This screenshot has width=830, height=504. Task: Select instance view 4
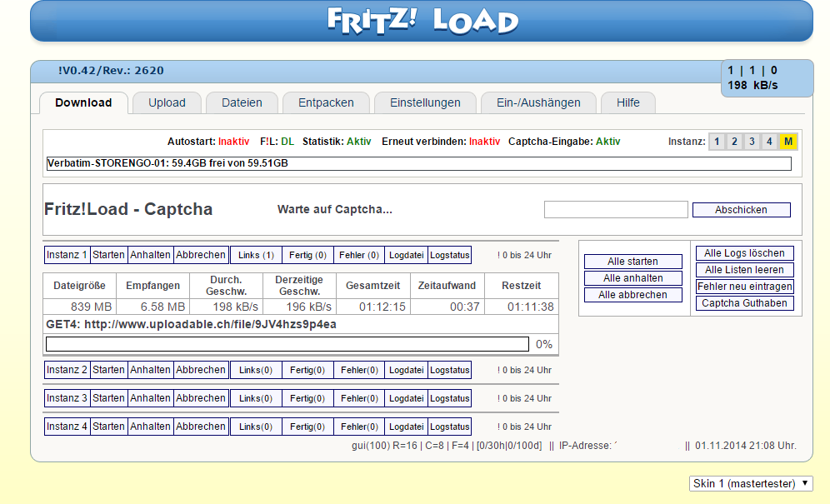pos(769,142)
